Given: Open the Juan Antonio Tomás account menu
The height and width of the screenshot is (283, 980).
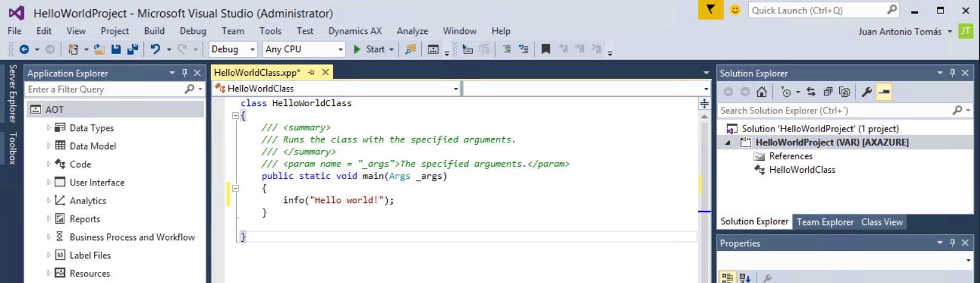Looking at the screenshot, I should coord(905,32).
